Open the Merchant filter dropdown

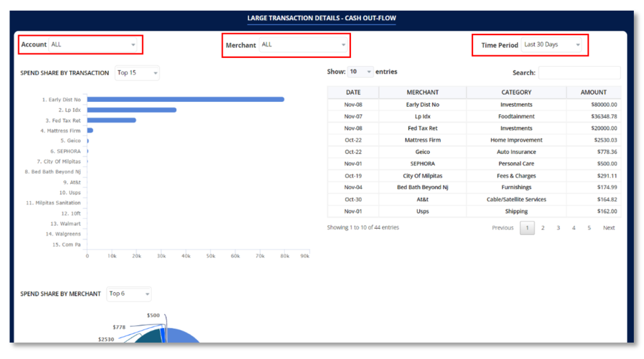pos(303,45)
